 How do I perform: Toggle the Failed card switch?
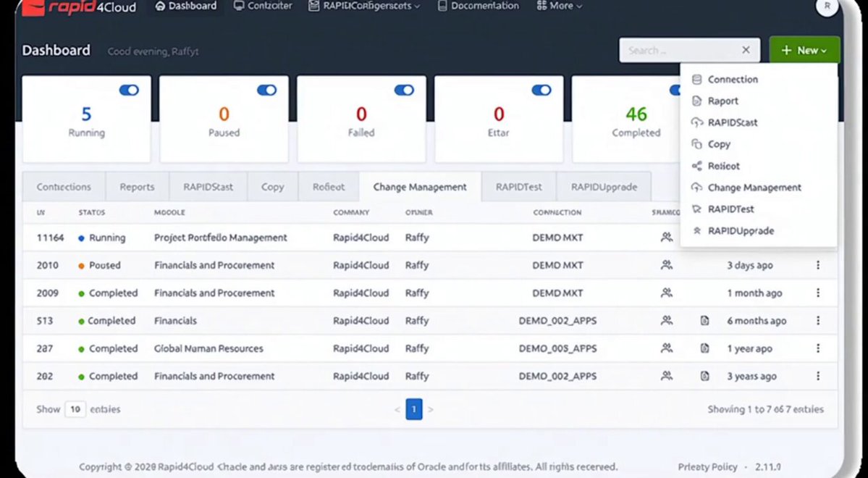click(404, 91)
